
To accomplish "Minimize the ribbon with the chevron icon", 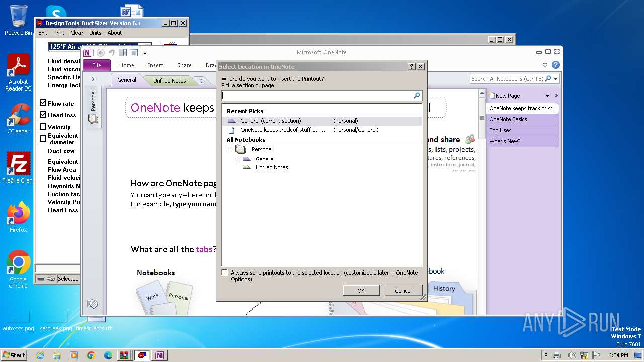I will pos(545,65).
